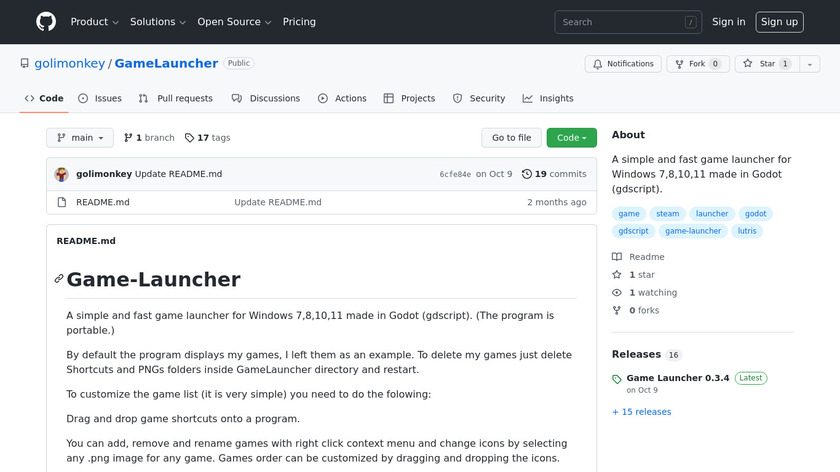This screenshot has width=840, height=472.
Task: Open the GameLauncher repository link
Action: pos(166,63)
